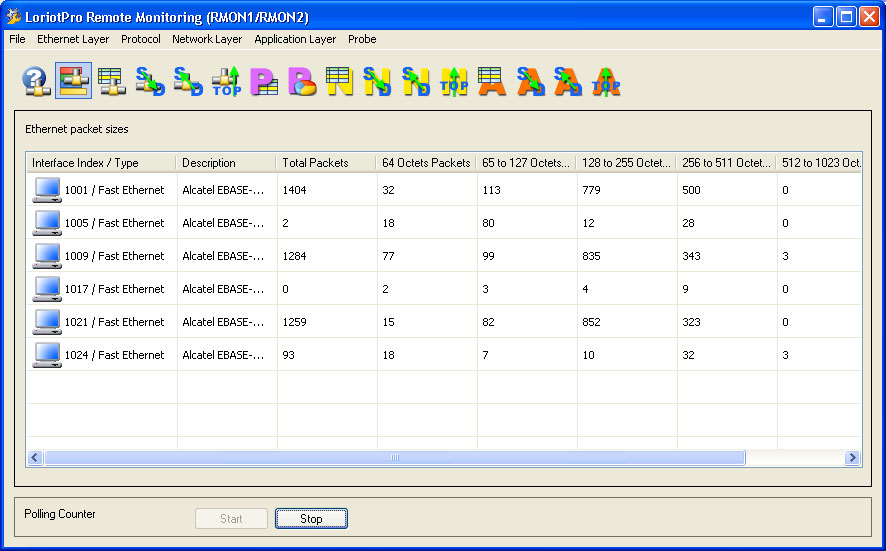Open the Application Layer menu

[295, 39]
